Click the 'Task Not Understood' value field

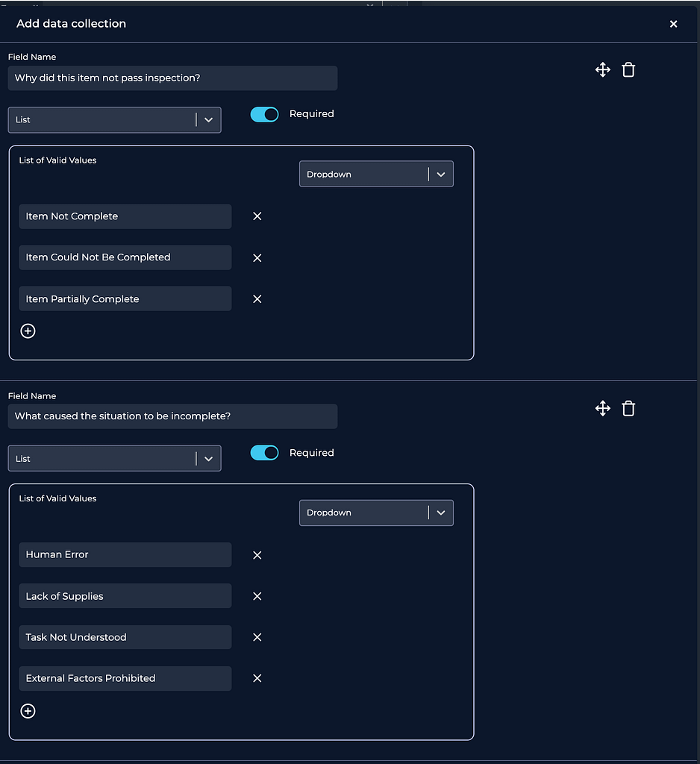tap(125, 637)
